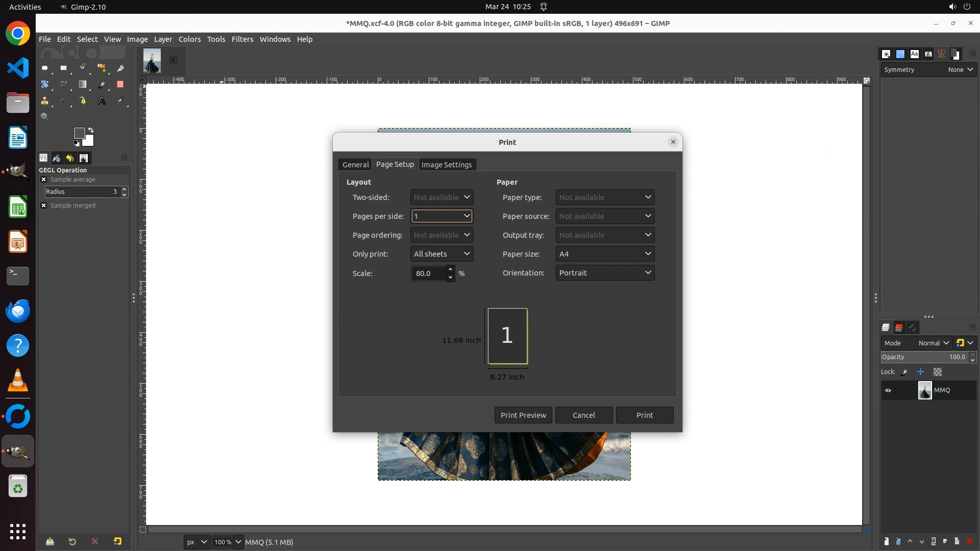The height and width of the screenshot is (551, 980).
Task: Select the Text tool in toolbox
Action: click(x=102, y=101)
